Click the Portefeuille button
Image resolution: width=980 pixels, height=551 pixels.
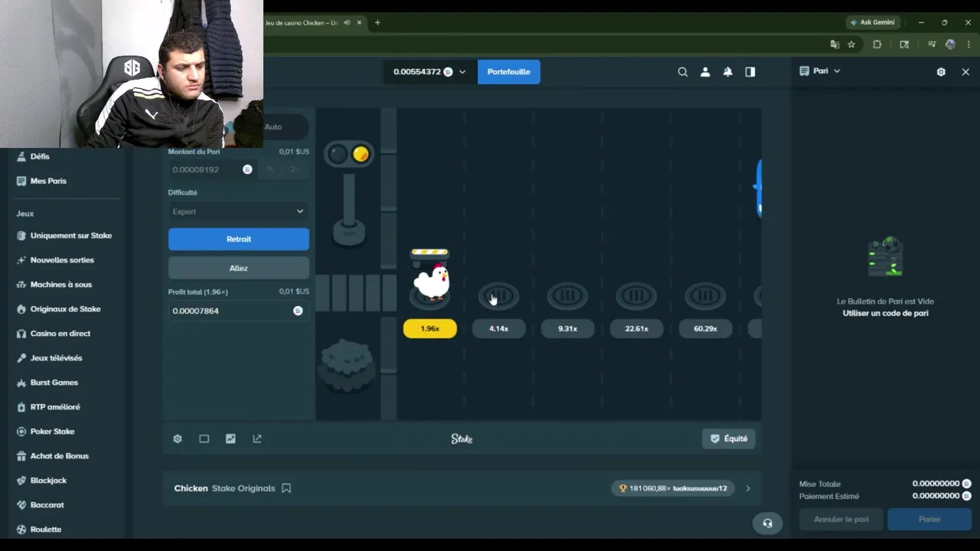coord(508,72)
